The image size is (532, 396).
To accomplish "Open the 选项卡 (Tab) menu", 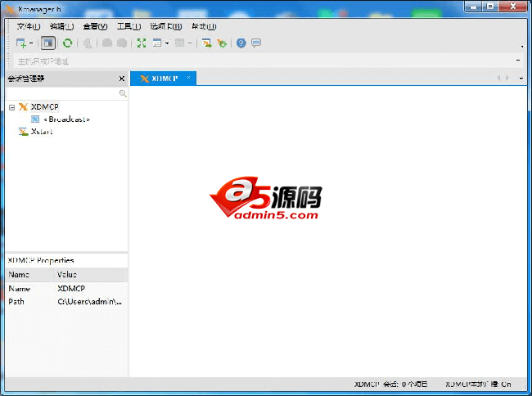I will tap(166, 26).
